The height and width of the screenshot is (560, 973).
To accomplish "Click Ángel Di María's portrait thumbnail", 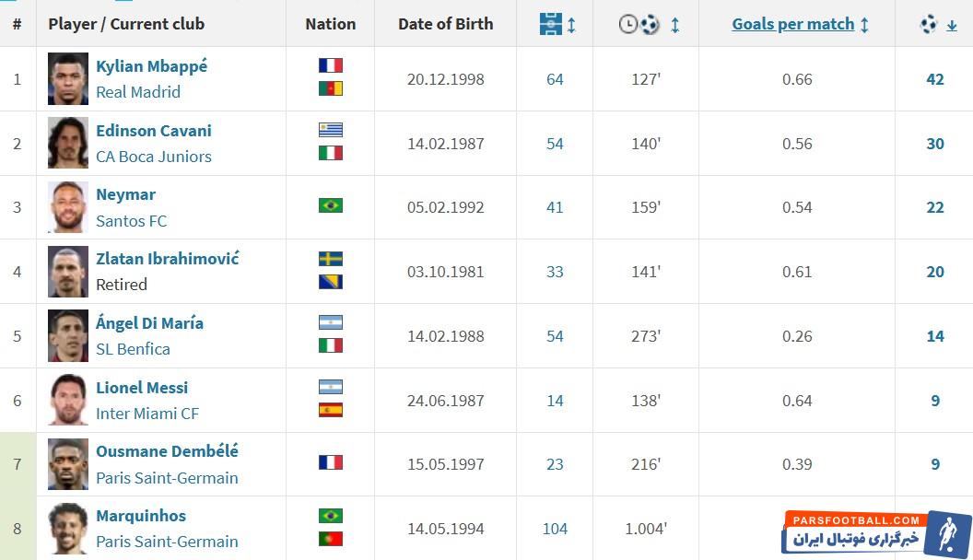I will click(69, 336).
